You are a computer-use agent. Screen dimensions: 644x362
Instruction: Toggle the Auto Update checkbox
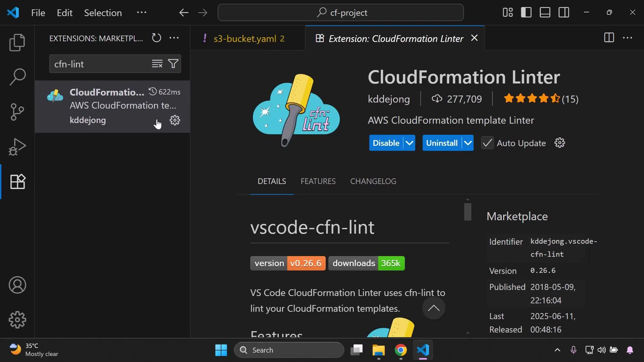pyautogui.click(x=487, y=143)
